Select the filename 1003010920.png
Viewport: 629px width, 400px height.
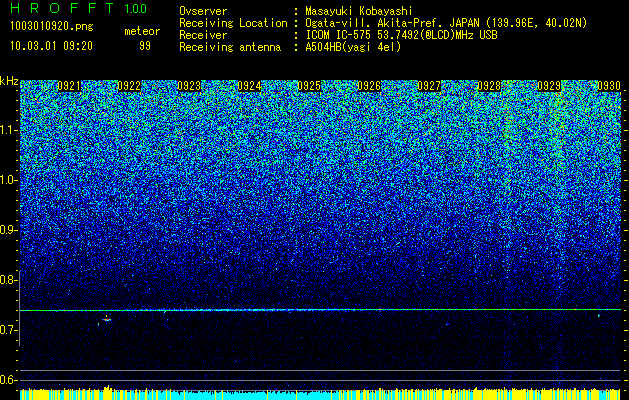52,26
